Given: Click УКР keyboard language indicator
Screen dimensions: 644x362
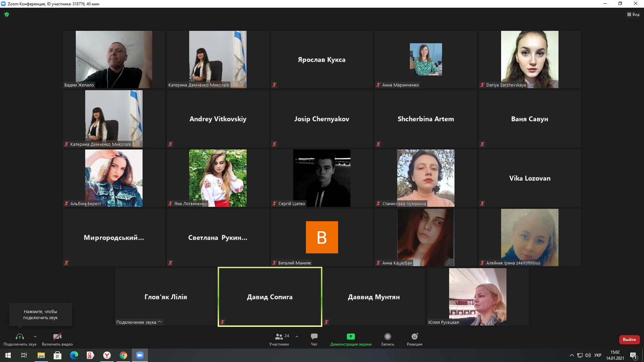Looking at the screenshot, I should point(598,355).
